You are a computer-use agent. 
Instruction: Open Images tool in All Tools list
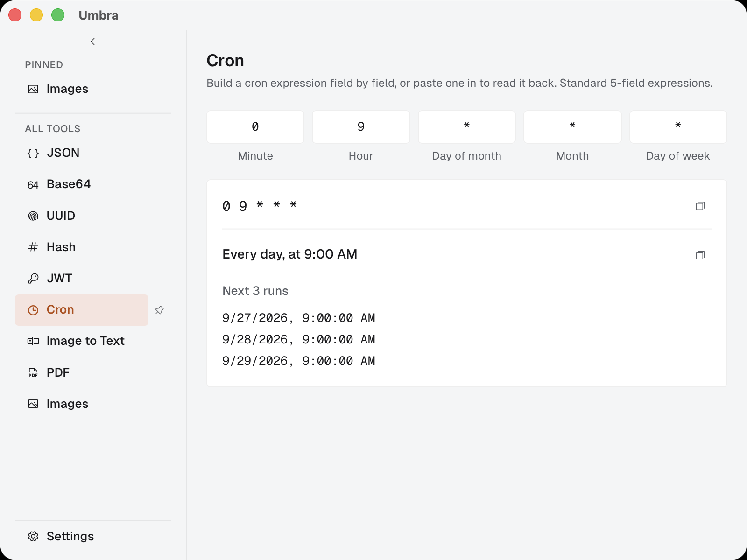[82, 404]
